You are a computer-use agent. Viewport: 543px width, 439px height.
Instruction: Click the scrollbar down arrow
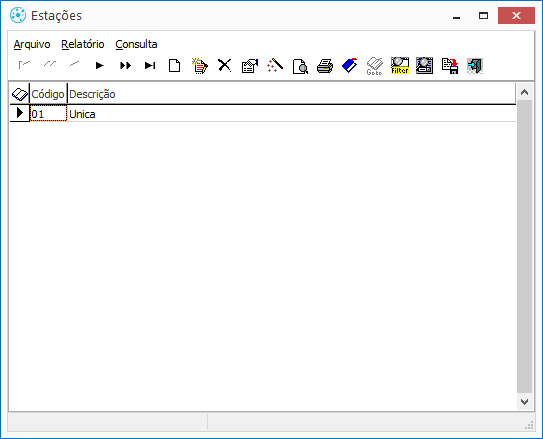[x=524, y=402]
